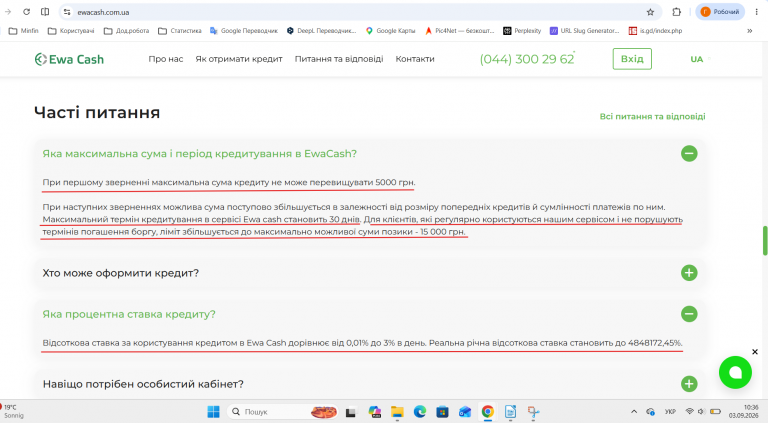The width and height of the screenshot is (768, 423).
Task: Open Google Переводчик bookmark
Action: pyautogui.click(x=243, y=30)
